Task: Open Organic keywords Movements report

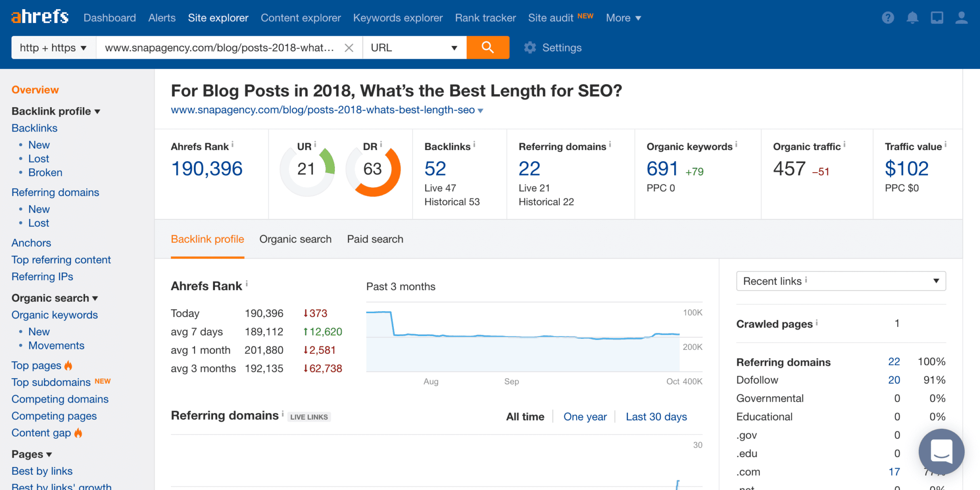Action: [56, 346]
